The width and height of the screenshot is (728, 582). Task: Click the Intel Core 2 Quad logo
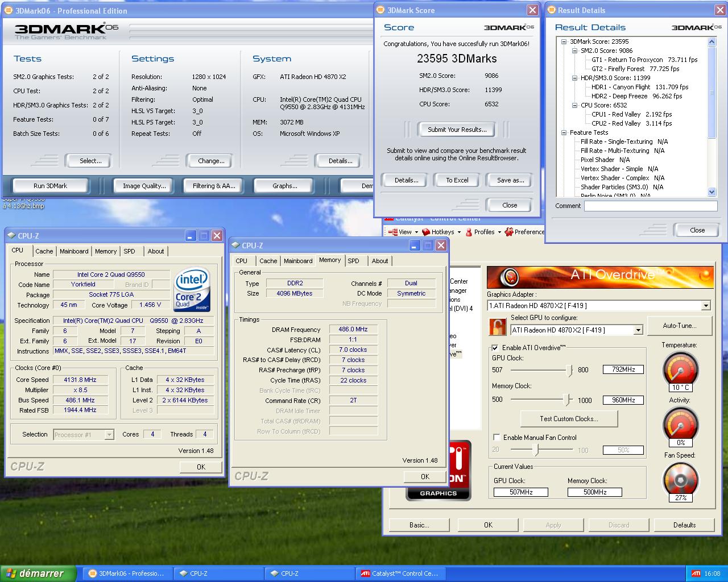click(192, 289)
